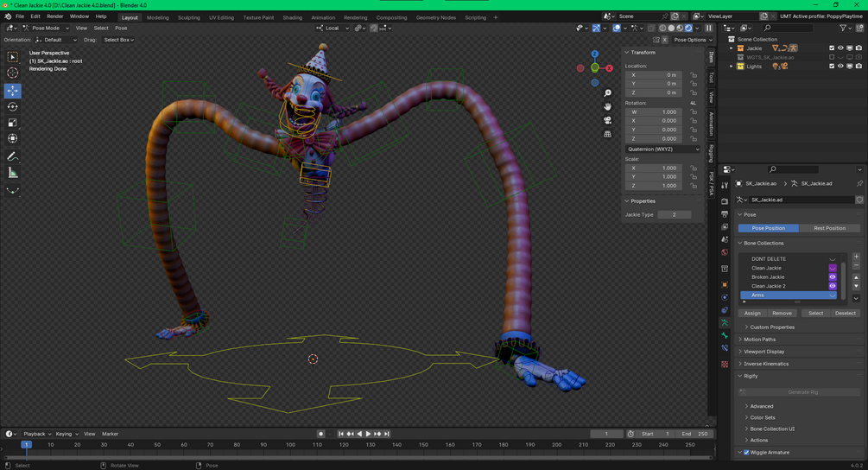Image resolution: width=868 pixels, height=470 pixels.
Task: Jump to the timeline end frame
Action: click(x=387, y=434)
